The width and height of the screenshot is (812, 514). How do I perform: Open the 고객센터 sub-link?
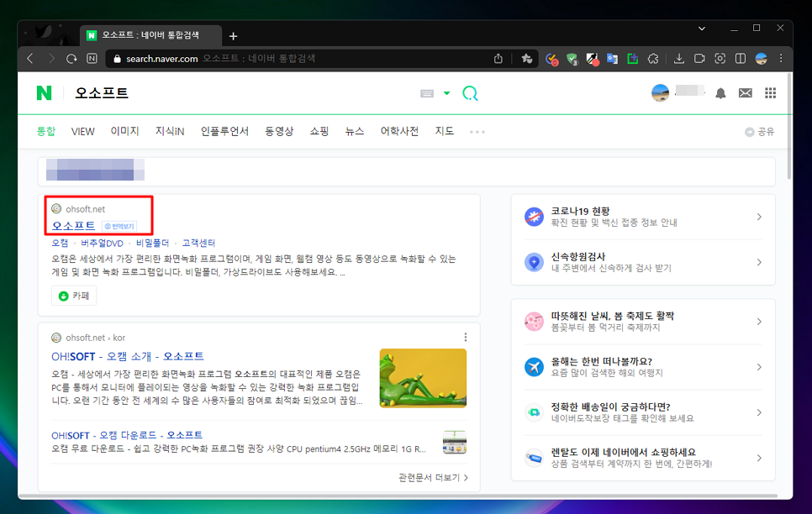(x=198, y=243)
